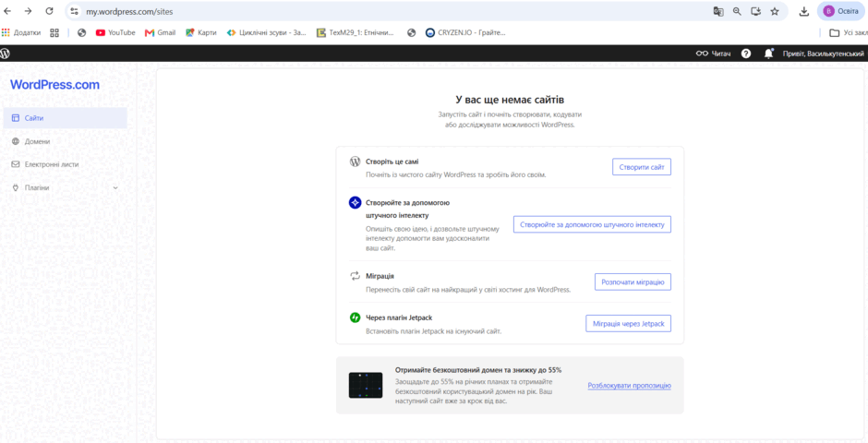This screenshot has width=868, height=443.
Task: Click the zoom magnifier icon in address bar
Action: [x=738, y=11]
